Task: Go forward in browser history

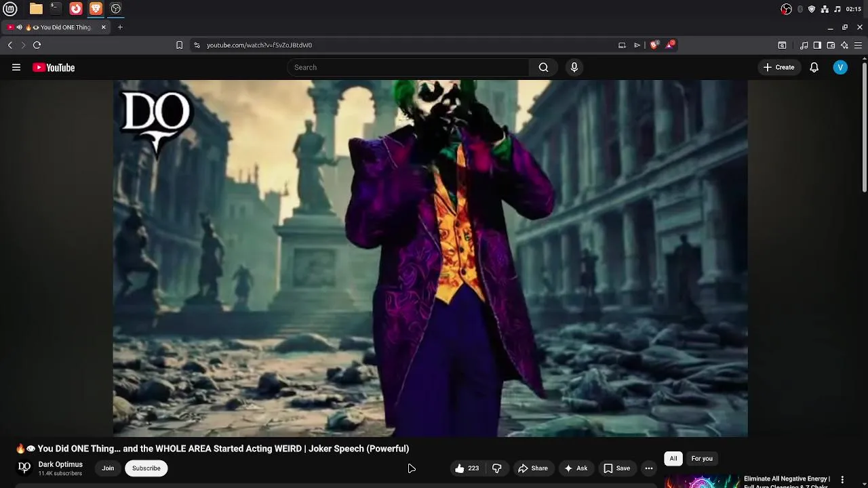Action: (x=23, y=45)
